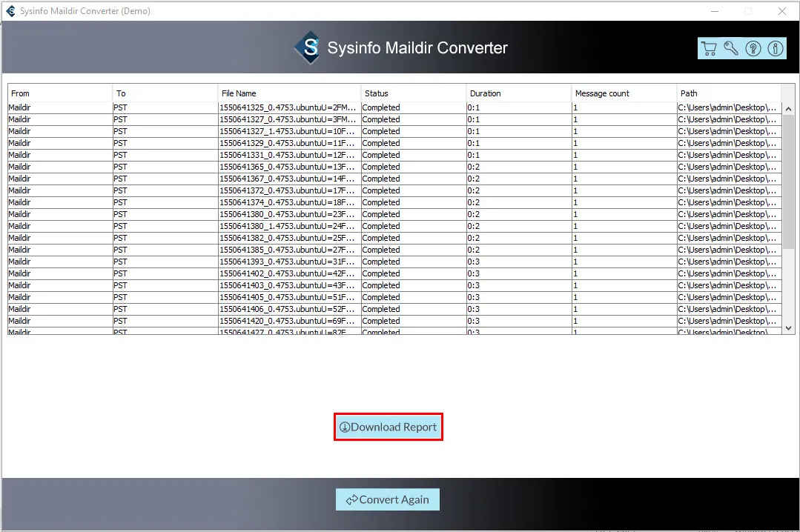Click the Sysinfo logo in header
This screenshot has height=532, width=800.
click(308, 48)
